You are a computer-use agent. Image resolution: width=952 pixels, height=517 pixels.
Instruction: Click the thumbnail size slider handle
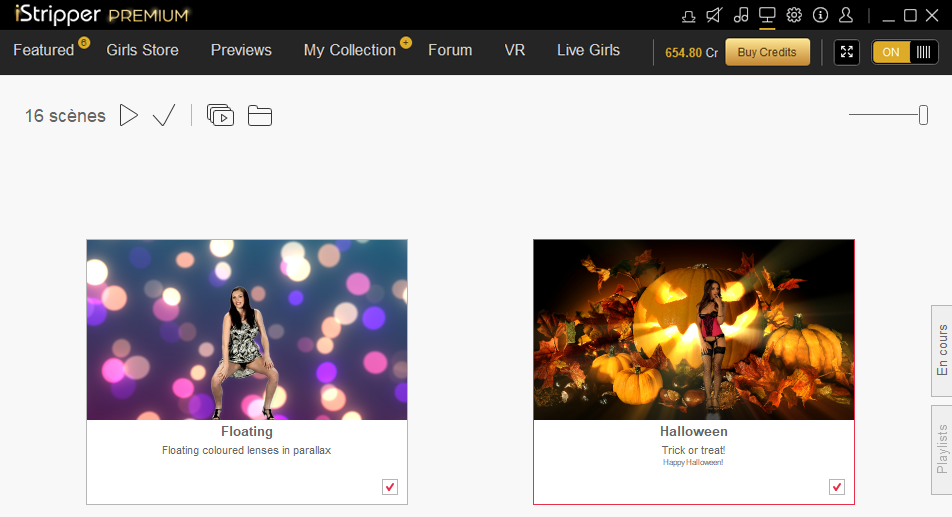(x=923, y=115)
